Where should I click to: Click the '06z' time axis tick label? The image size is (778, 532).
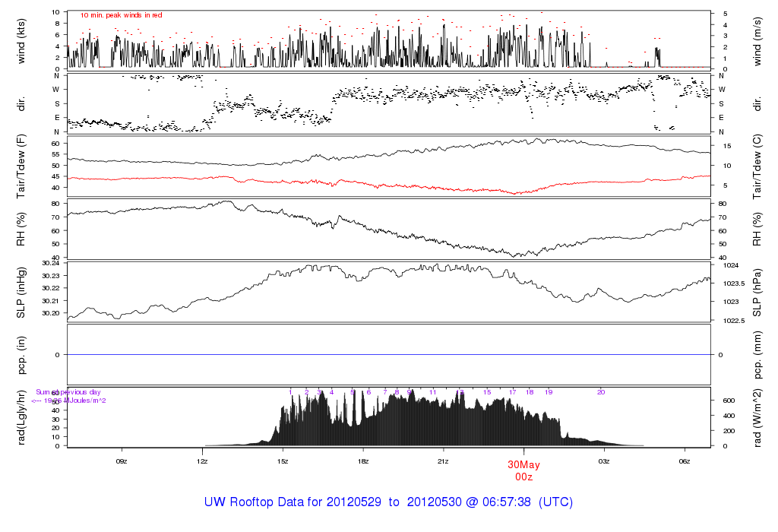[x=685, y=461]
